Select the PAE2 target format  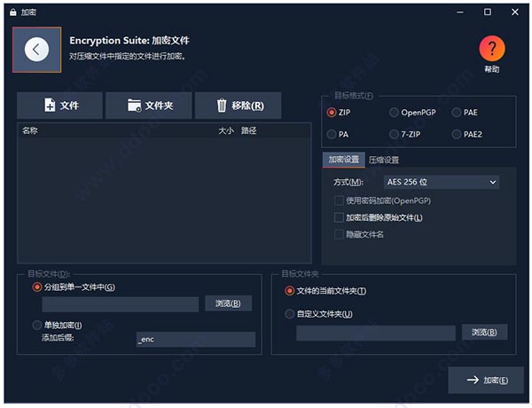tap(457, 134)
